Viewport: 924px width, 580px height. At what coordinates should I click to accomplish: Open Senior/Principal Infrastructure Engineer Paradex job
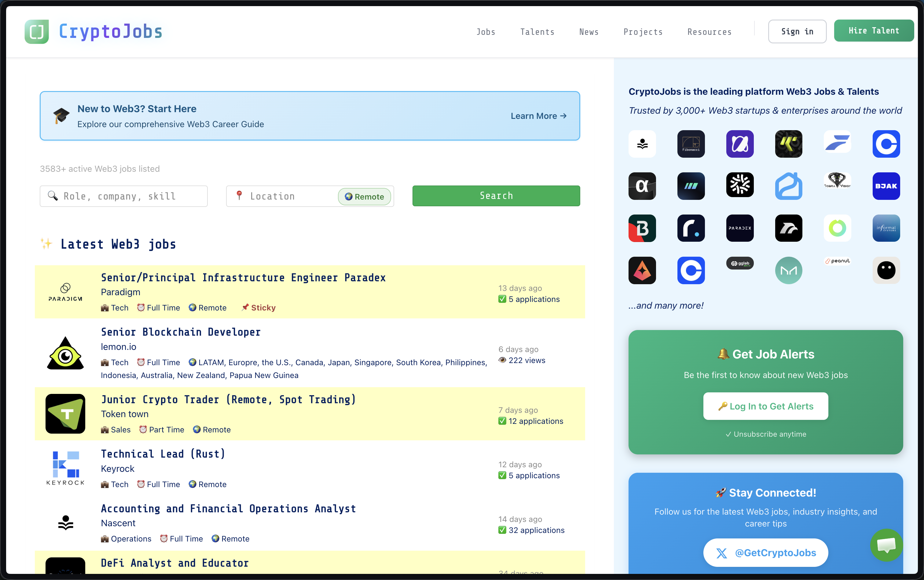coord(243,278)
